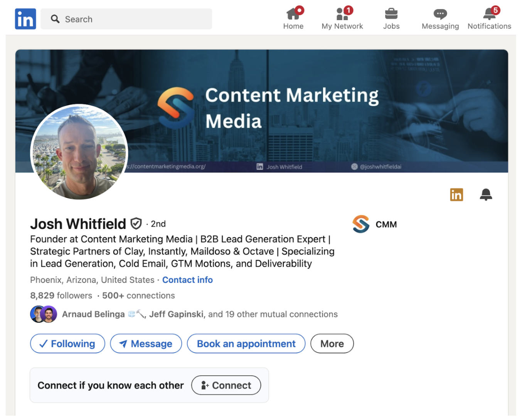Image resolution: width=522 pixels, height=420 pixels.
Task: Click Book an appointment
Action: (x=246, y=343)
